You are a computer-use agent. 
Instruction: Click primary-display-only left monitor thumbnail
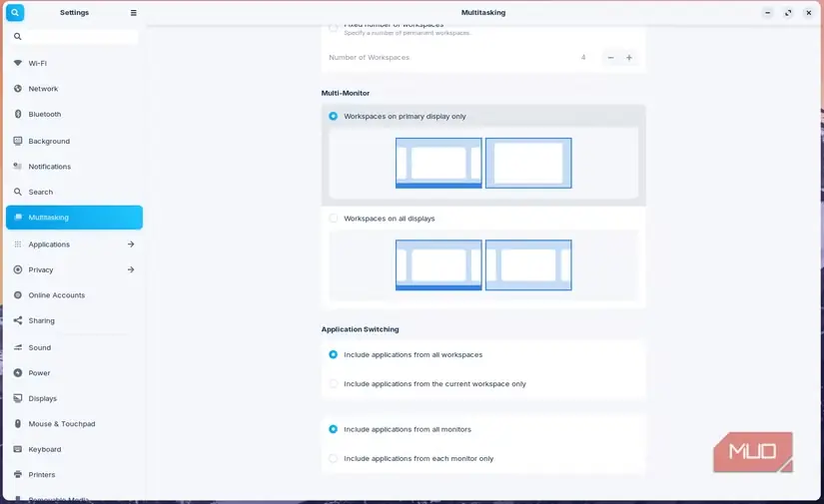(x=438, y=163)
